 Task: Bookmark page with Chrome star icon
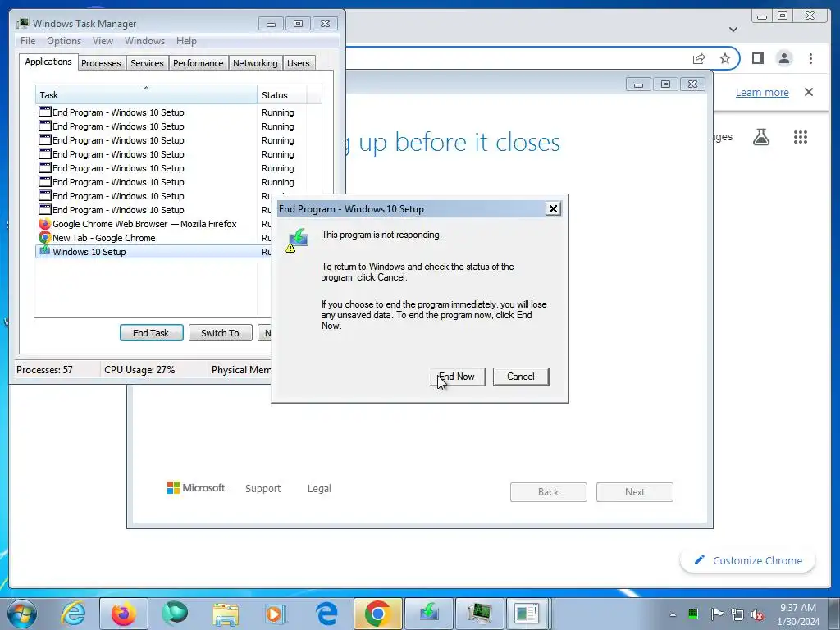pyautogui.click(x=725, y=58)
